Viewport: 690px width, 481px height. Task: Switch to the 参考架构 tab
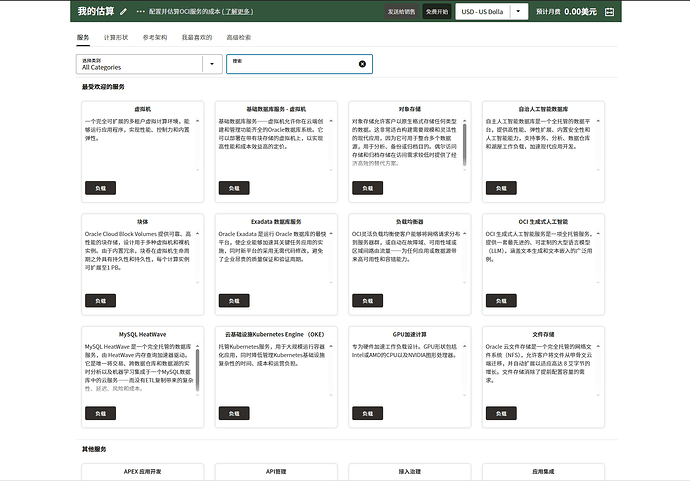click(155, 37)
